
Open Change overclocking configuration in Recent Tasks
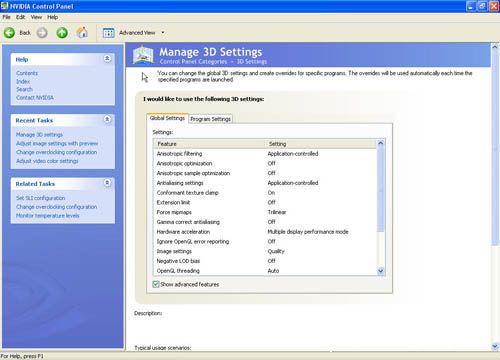[x=56, y=152]
